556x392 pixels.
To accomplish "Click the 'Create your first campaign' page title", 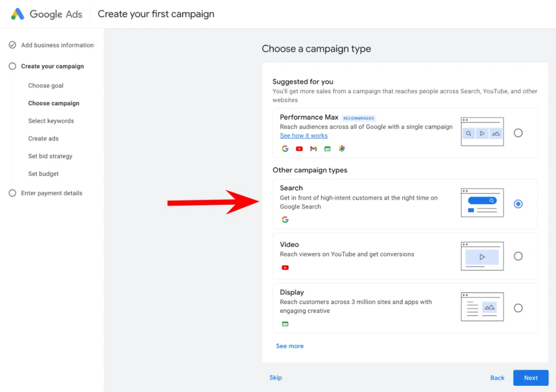I will [156, 14].
